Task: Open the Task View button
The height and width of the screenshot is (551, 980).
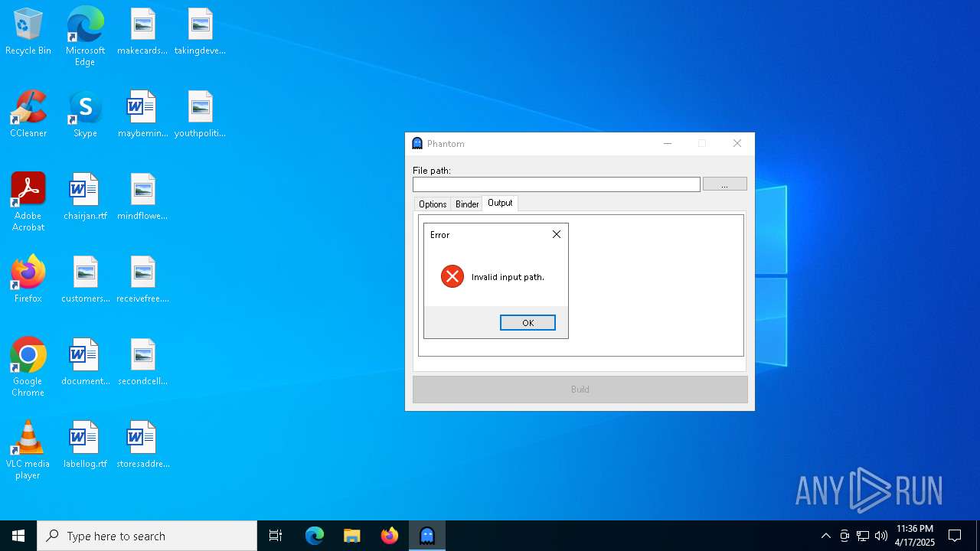Action: tap(276, 536)
